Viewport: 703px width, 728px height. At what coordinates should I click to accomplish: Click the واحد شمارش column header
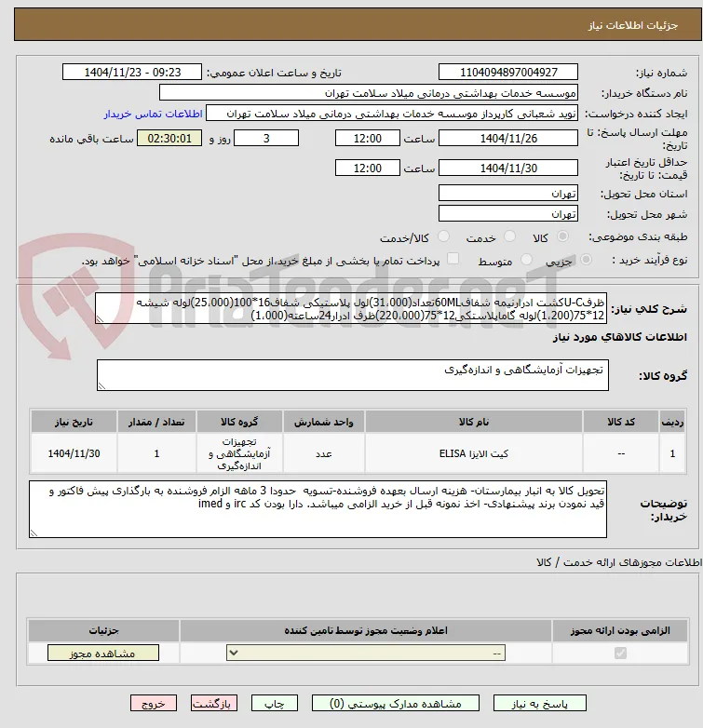324,422
